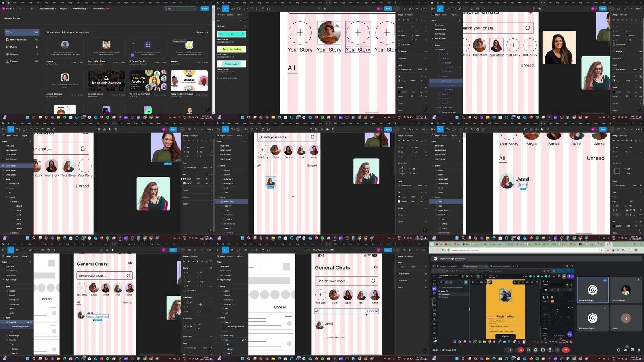
Task: Select Files + templates in Community sidebar
Action: pyautogui.click(x=22, y=39)
